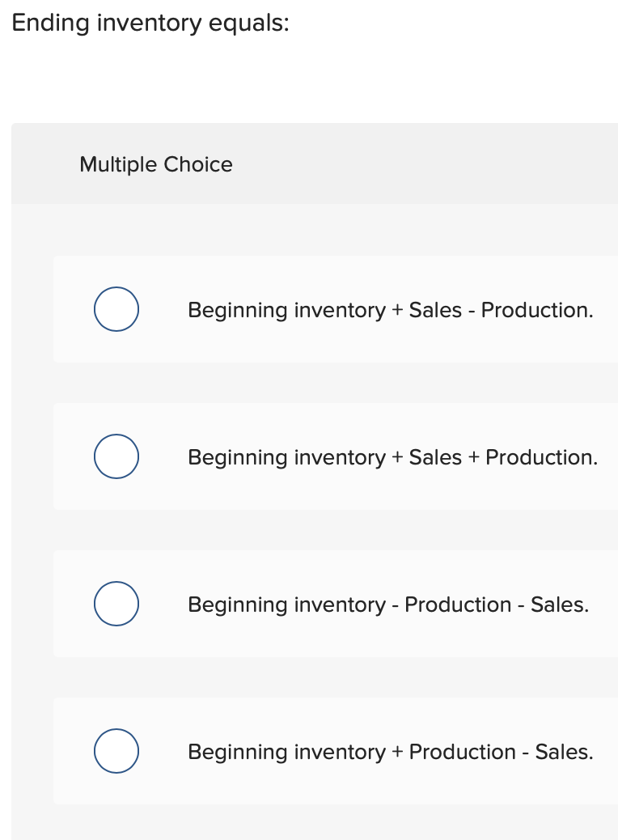Select radio button for 'Beginning inventory + Production - Sales'
Screen dimensions: 618x840
pyautogui.click(x=116, y=751)
